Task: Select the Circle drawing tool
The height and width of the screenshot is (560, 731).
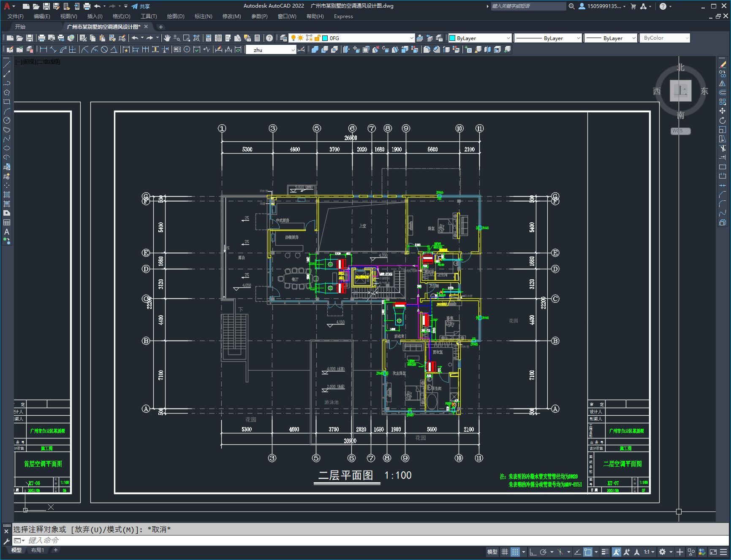Action: (7, 120)
